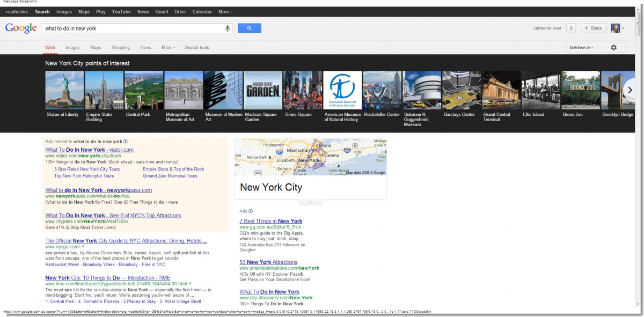
Task: Open the gear settings options
Action: [613, 47]
